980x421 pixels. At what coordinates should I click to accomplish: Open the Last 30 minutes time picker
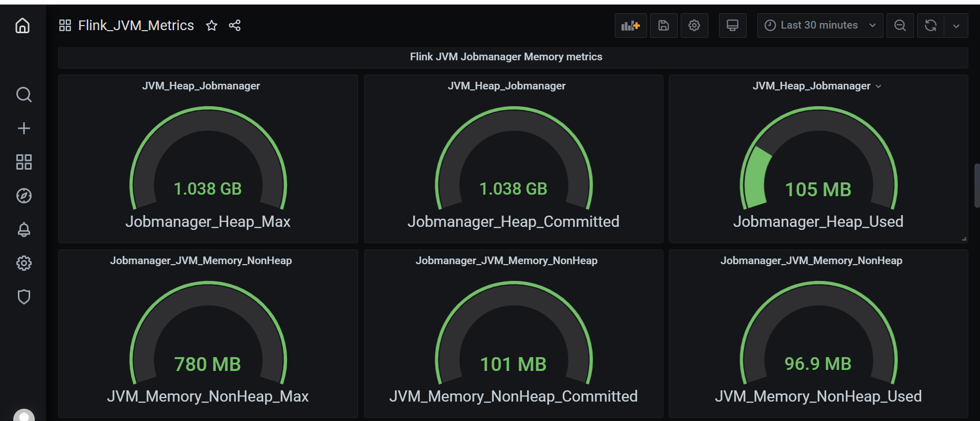(x=820, y=26)
